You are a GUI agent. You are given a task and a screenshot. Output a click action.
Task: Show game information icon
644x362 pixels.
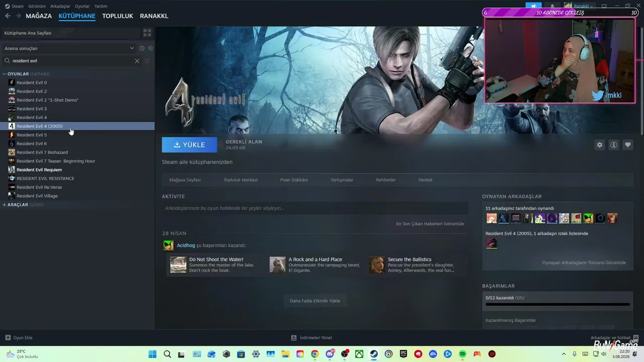(614, 145)
